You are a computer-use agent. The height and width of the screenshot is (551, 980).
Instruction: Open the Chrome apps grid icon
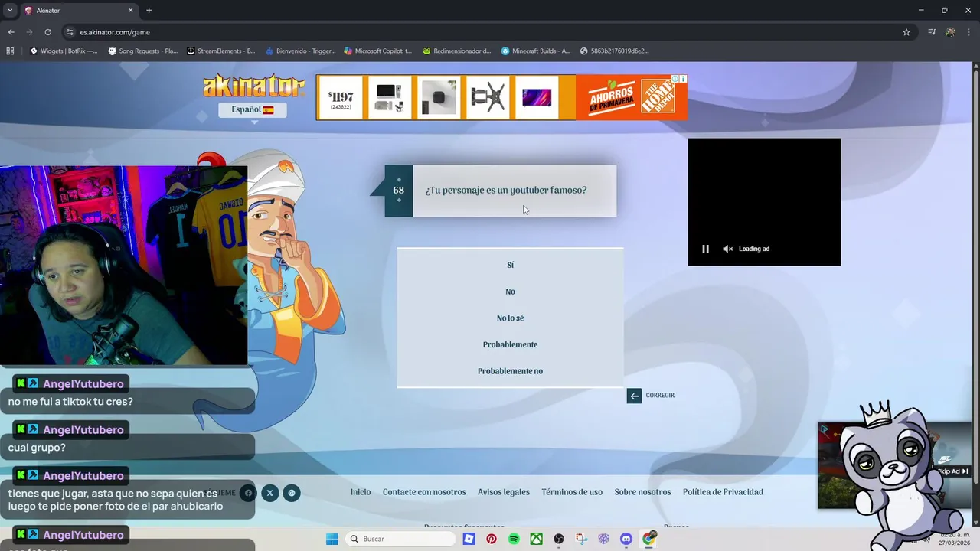click(x=10, y=51)
